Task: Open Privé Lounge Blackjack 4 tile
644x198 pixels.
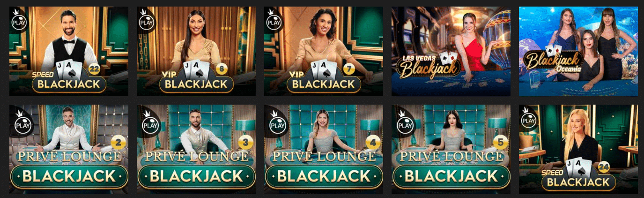Action: [x=324, y=149]
